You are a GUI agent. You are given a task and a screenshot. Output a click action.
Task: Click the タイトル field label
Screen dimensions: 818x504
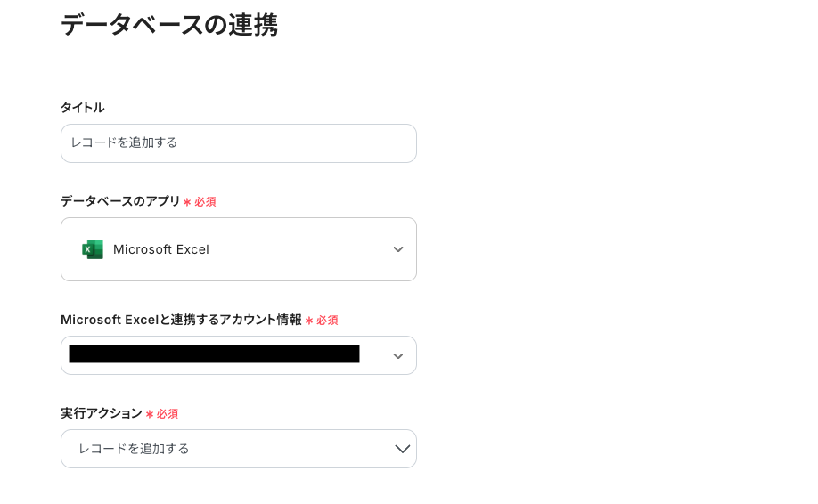tap(82, 108)
